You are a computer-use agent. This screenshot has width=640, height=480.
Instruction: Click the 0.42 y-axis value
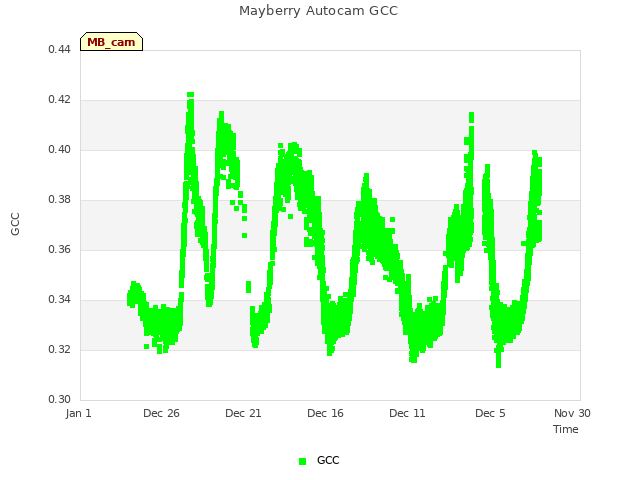(59, 100)
